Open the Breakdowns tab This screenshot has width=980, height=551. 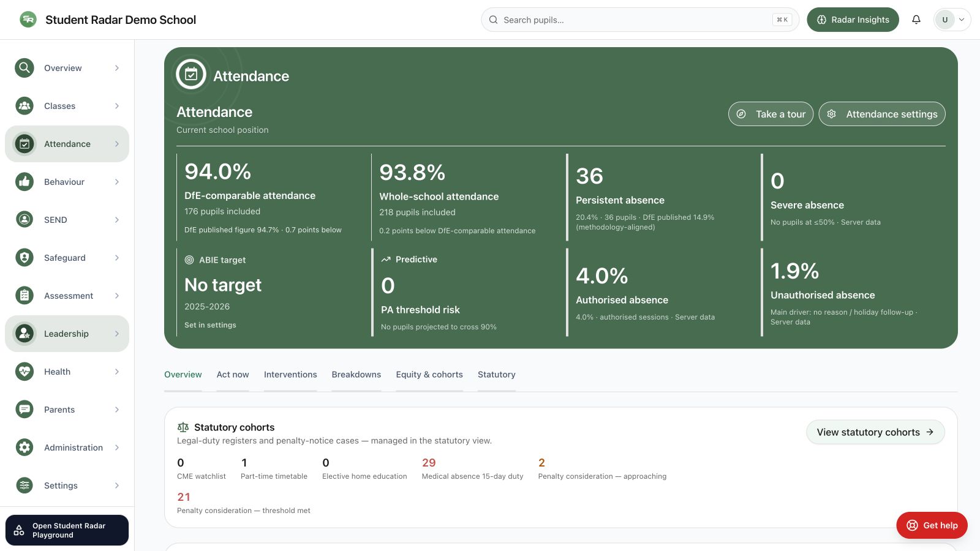(356, 375)
